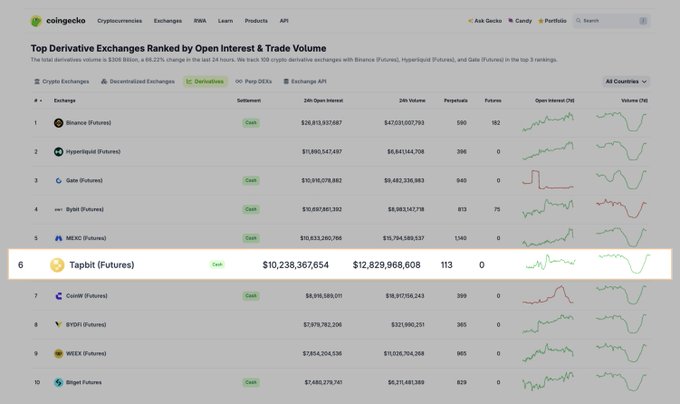Open the Cryptocurrencies menu
Image resolution: width=680 pixels, height=404 pixels.
120,21
